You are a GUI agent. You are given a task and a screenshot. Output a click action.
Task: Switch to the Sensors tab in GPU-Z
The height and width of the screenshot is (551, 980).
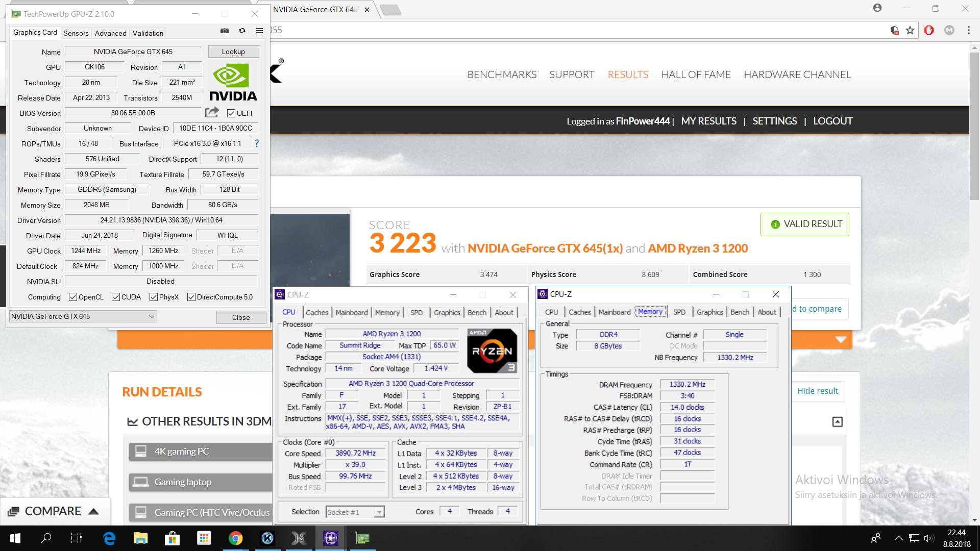point(76,33)
